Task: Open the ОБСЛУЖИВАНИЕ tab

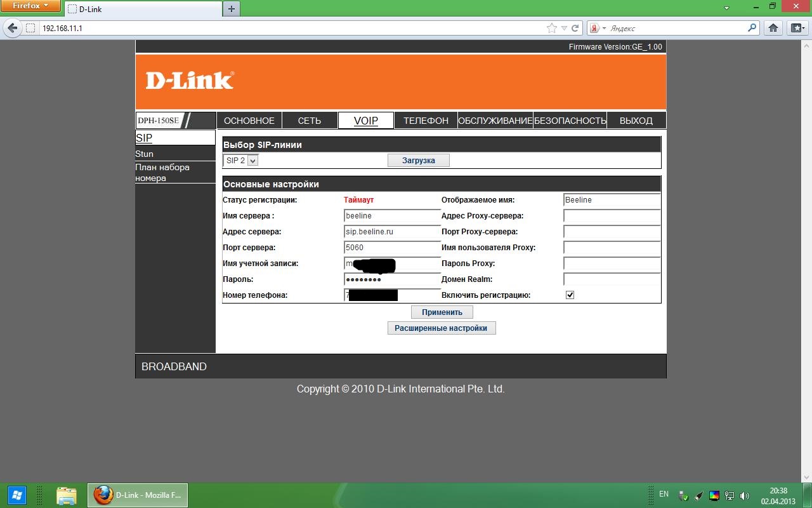Action: (x=495, y=121)
